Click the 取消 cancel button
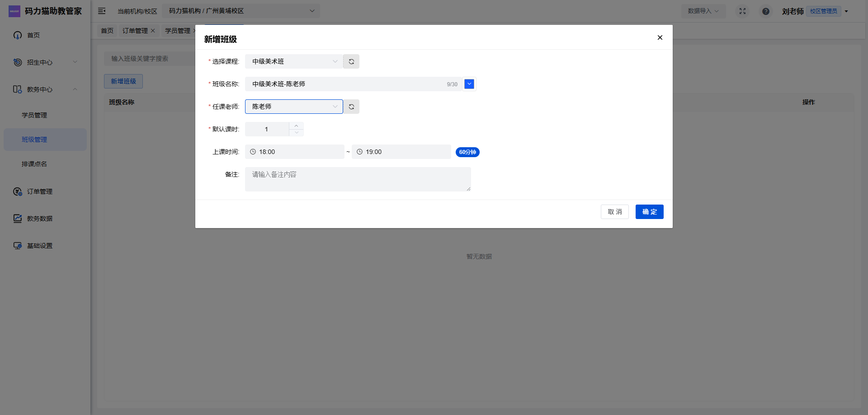Viewport: 868px width, 415px height. pyautogui.click(x=614, y=212)
